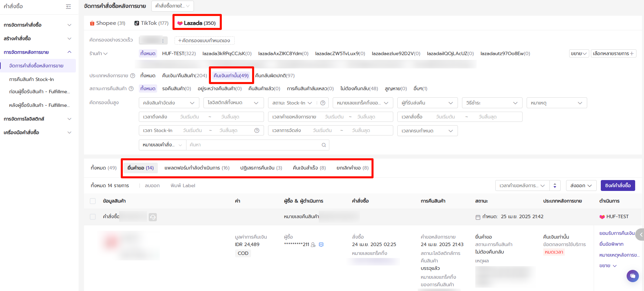
Task: Select HUF-TEST(322) shop filter
Action: (179, 53)
